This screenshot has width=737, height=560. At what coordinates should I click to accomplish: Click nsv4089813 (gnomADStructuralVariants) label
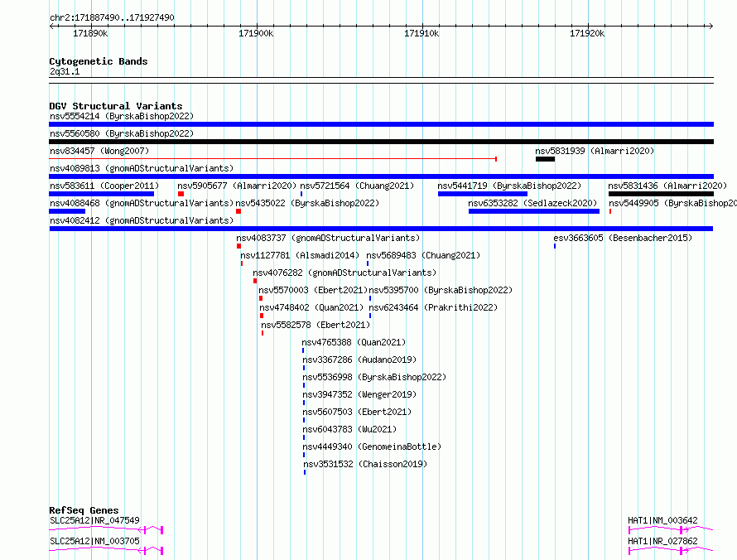pyautogui.click(x=142, y=168)
